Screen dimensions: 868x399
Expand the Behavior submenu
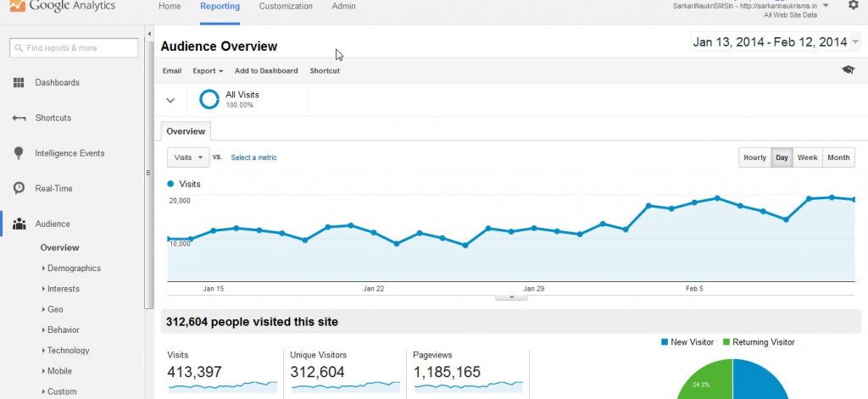61,330
